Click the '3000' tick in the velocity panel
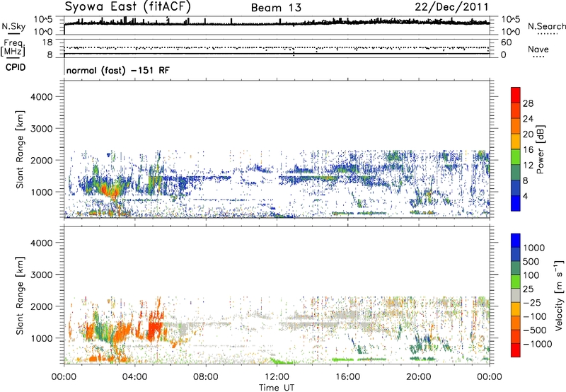Screen dimensions: 566x392 (x=42, y=275)
